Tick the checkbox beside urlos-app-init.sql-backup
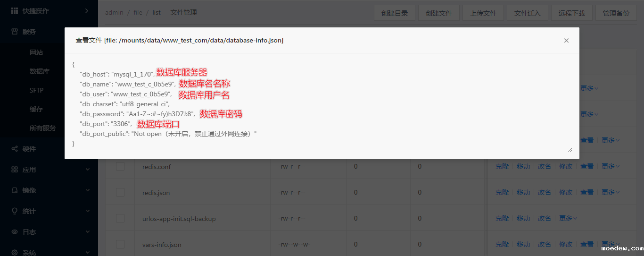Viewport: 644px width, 256px height. point(120,218)
